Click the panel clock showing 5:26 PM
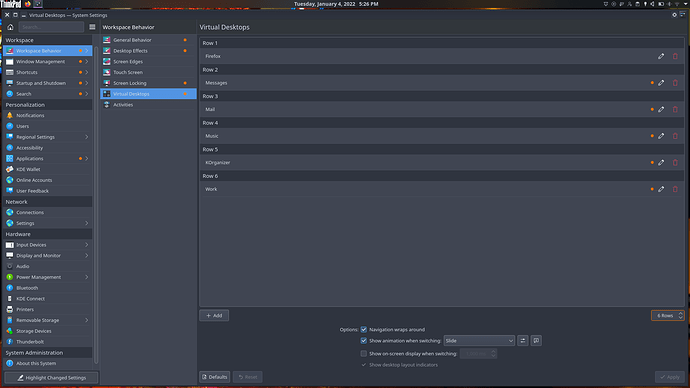 click(x=336, y=4)
